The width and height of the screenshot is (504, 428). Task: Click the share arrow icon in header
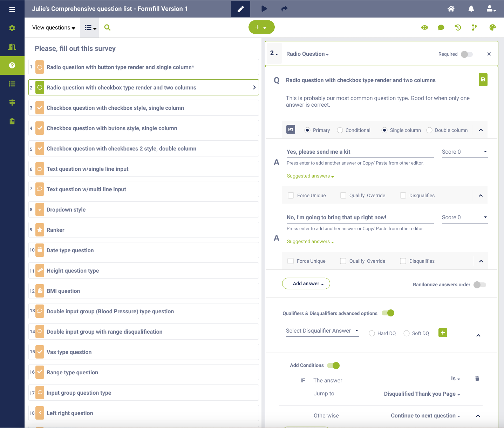(x=285, y=9)
